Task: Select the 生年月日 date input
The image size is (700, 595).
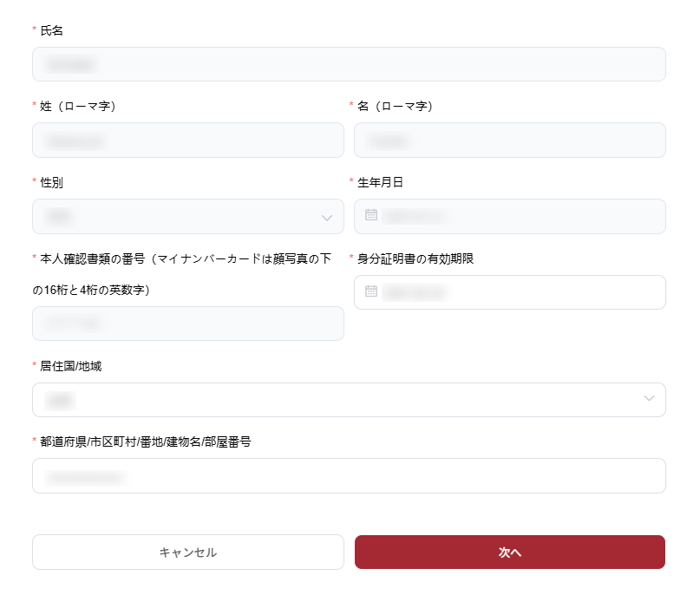Action: coord(520,216)
